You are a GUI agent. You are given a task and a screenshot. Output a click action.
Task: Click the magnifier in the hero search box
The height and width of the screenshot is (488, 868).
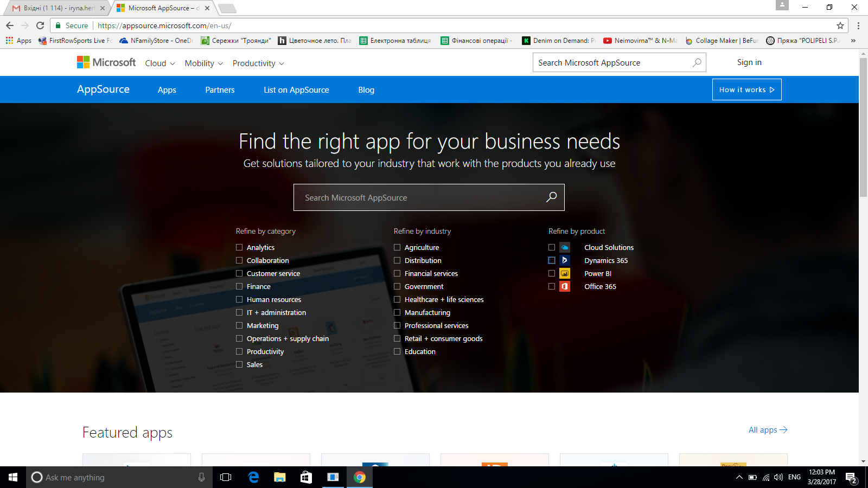pyautogui.click(x=551, y=197)
